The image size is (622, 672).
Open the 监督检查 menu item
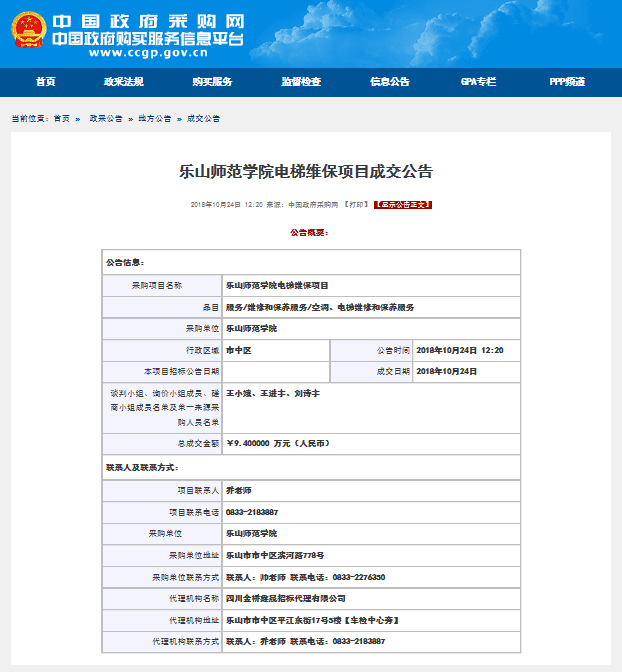click(301, 82)
